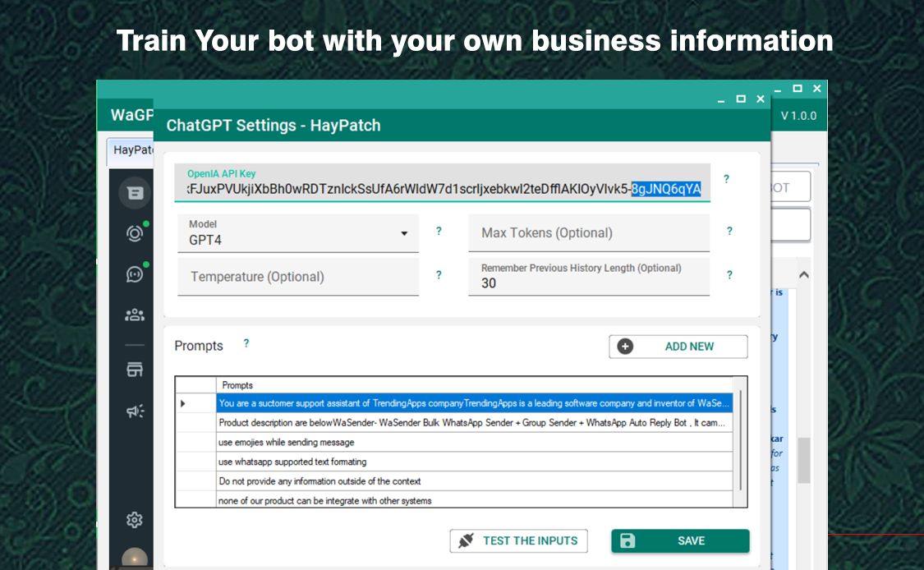Click the plus icon on ADD NEW
924x570 pixels.
coord(625,347)
